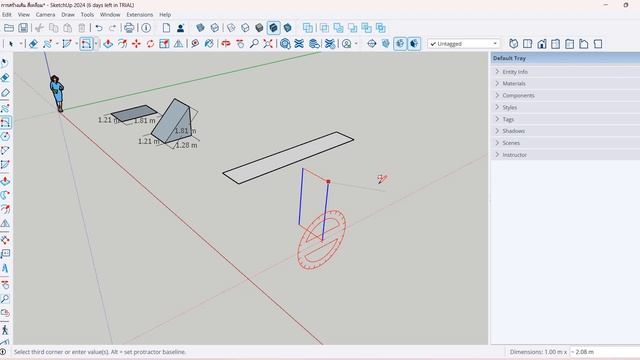The width and height of the screenshot is (640, 360).
Task: Open the Untagged tag dropdown
Action: 464,44
